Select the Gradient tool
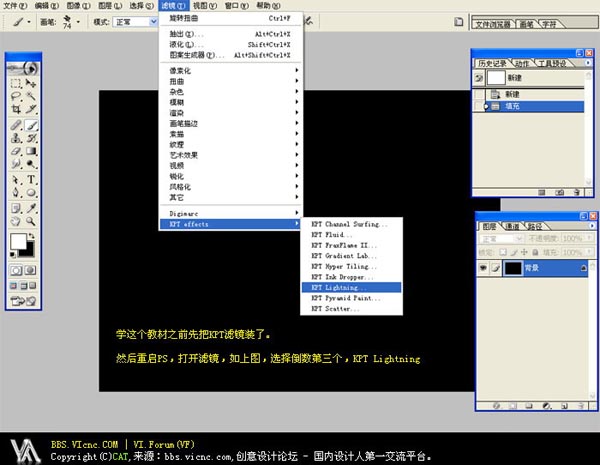 click(x=31, y=151)
